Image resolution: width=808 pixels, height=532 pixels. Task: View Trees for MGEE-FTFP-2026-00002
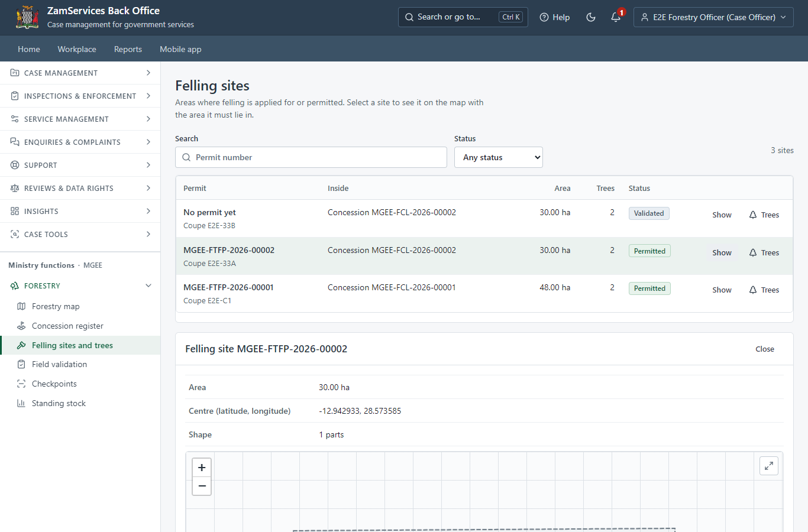pyautogui.click(x=764, y=252)
